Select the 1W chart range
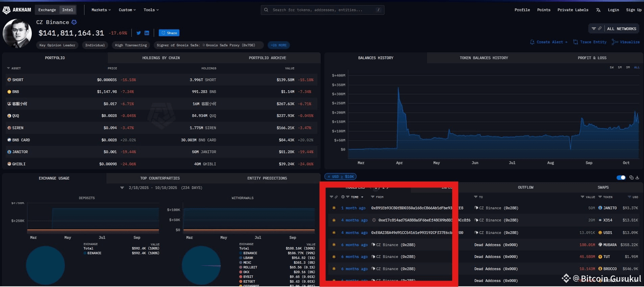Viewport: 644px width, 287px height. click(612, 67)
